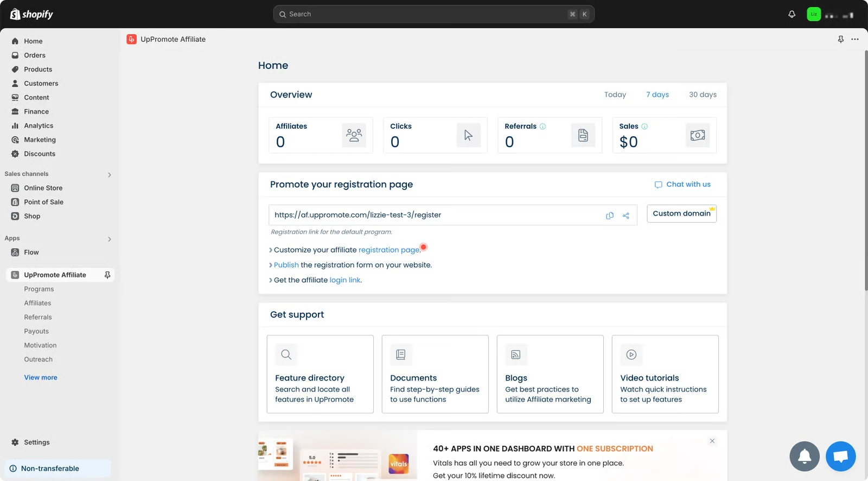
Task: Show the Sales info tooltip icon
Action: point(644,126)
